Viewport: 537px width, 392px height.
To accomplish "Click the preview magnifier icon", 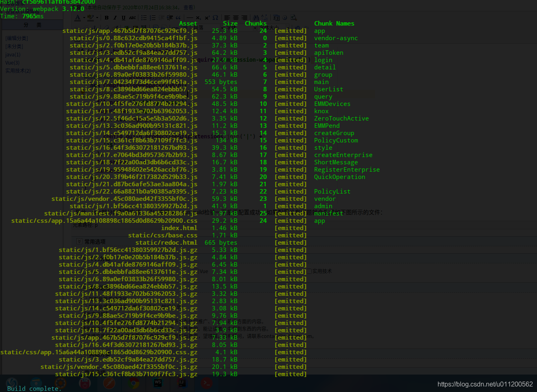I will 294,17.
